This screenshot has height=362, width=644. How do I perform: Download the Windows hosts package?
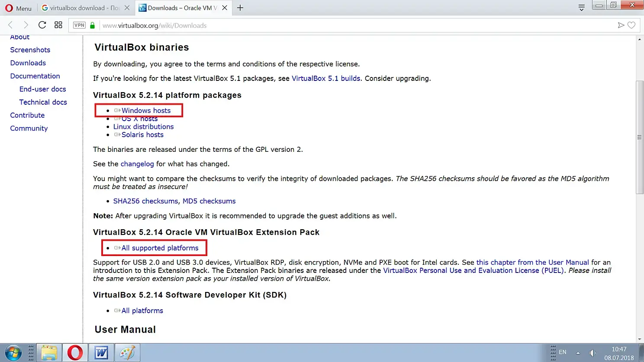point(146,110)
